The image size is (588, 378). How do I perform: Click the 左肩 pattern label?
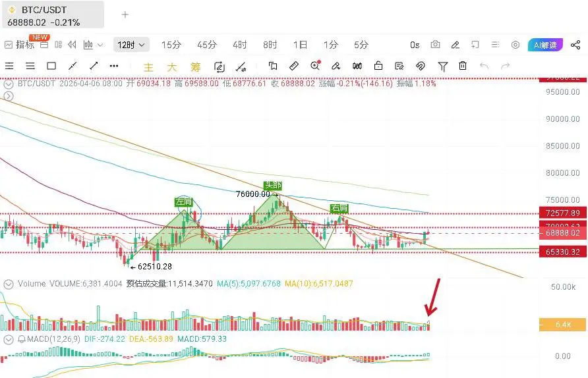(184, 202)
